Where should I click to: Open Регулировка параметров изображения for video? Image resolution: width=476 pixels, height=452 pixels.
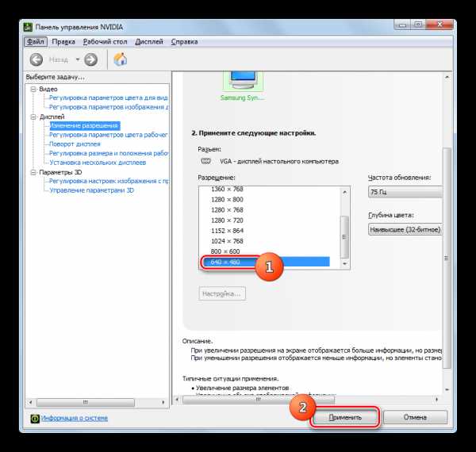[109, 107]
